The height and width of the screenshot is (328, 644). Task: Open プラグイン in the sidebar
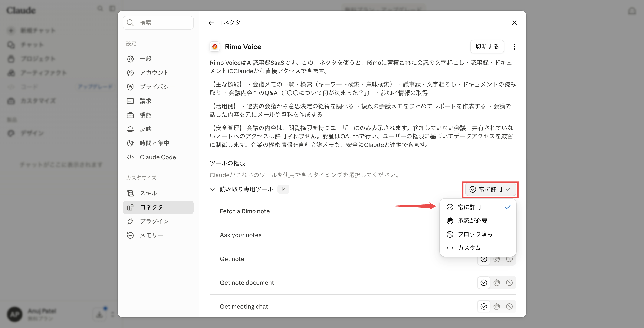(158, 221)
